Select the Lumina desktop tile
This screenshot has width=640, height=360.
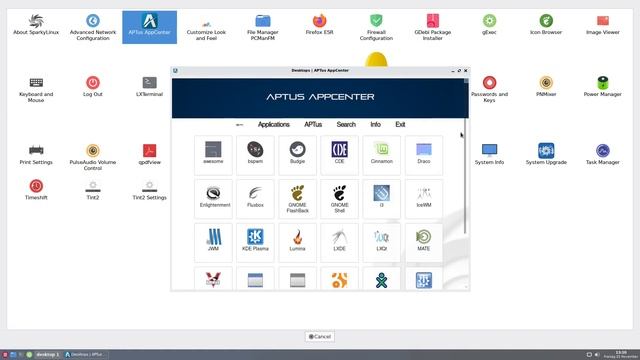tap(297, 242)
